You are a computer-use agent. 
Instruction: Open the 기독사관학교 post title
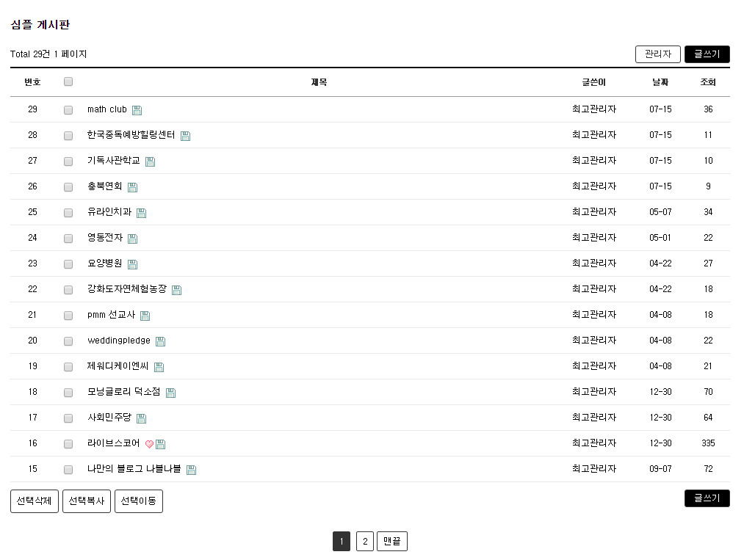click(113, 161)
